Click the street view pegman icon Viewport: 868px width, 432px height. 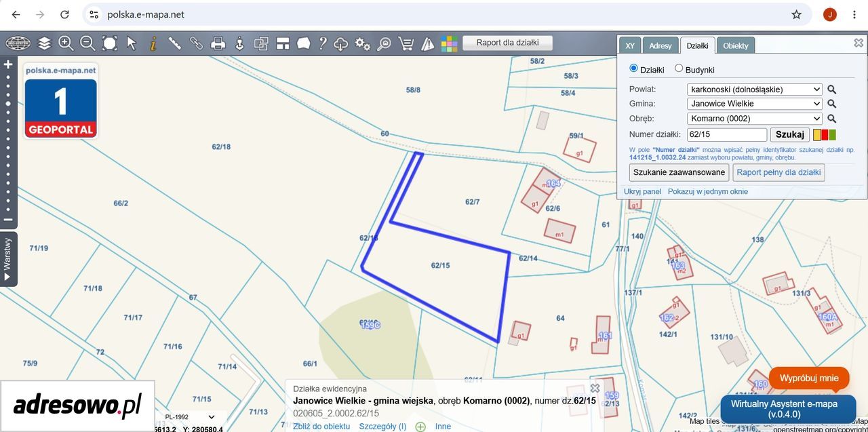239,43
